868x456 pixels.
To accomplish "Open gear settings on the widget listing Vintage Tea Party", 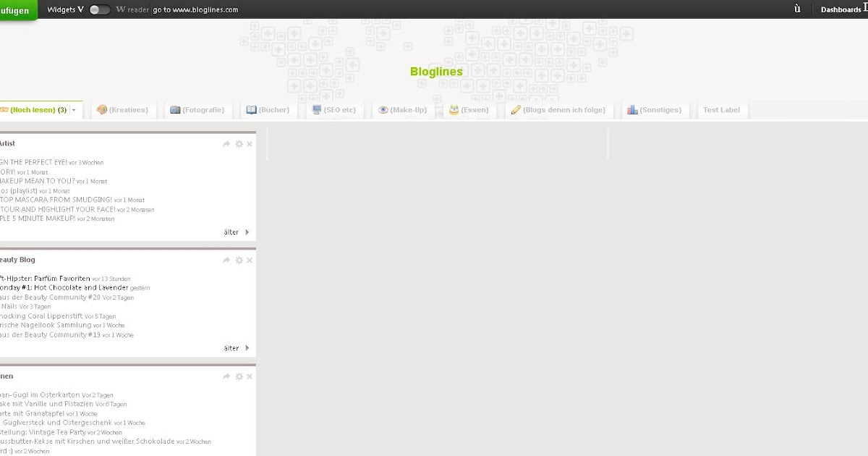I will tap(239, 376).
